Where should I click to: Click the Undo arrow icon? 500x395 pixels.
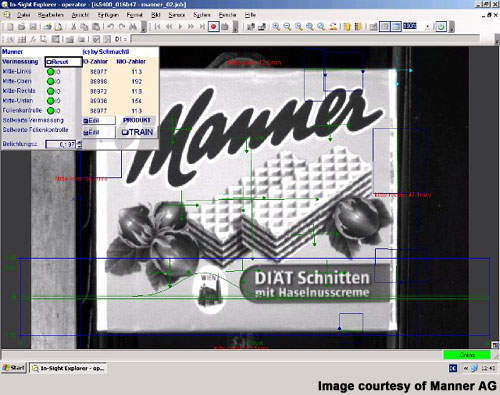pos(111,27)
